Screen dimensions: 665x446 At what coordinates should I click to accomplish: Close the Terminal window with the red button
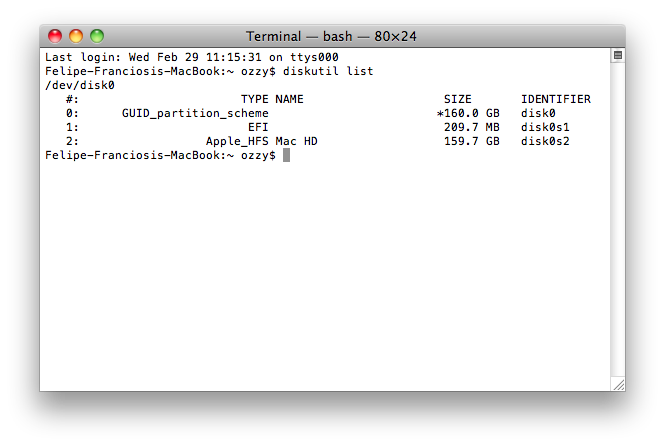55,36
